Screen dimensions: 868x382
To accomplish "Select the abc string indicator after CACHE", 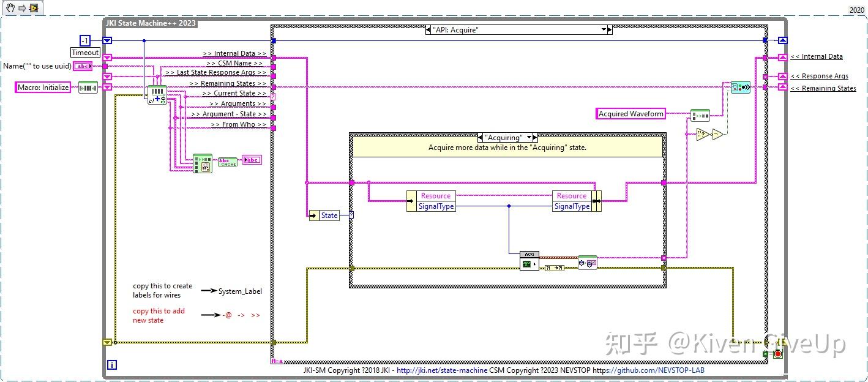I will (252, 160).
